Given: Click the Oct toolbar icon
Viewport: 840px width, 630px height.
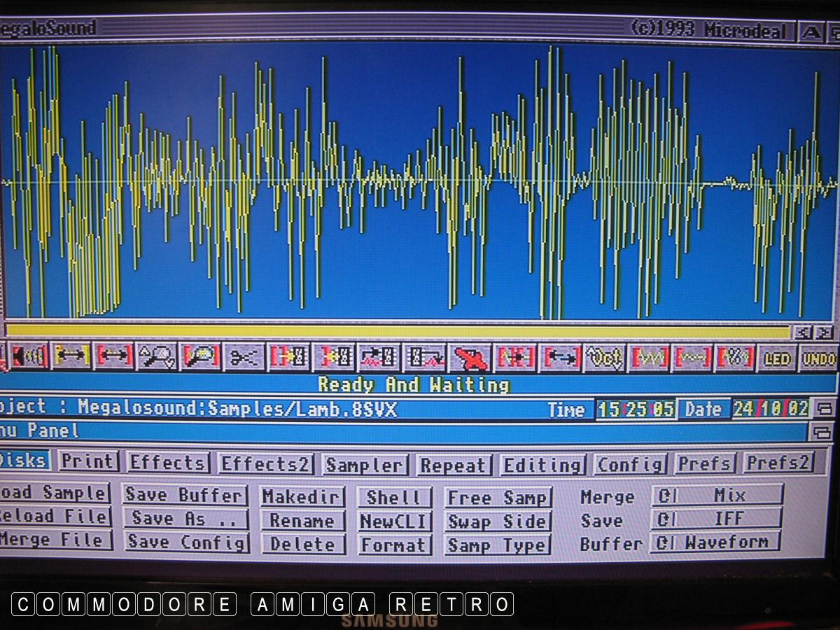Looking at the screenshot, I should (x=605, y=358).
